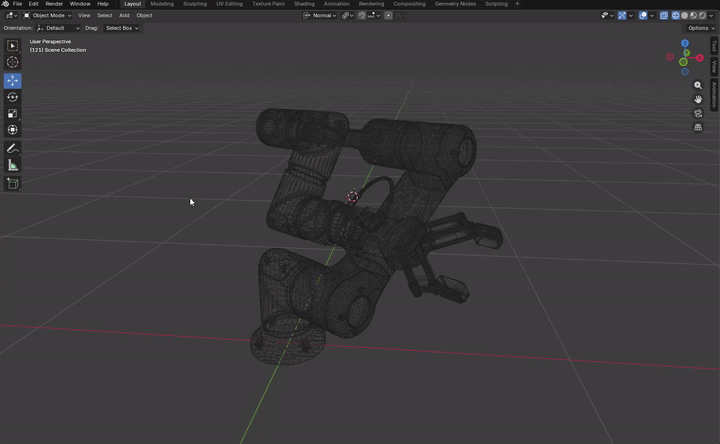
Task: Activate the Rotate tool
Action: click(x=12, y=97)
